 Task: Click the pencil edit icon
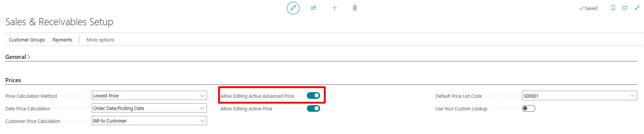pos(293,8)
